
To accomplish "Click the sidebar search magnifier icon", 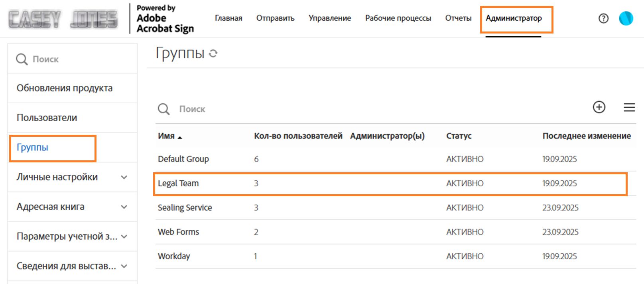I will click(22, 59).
